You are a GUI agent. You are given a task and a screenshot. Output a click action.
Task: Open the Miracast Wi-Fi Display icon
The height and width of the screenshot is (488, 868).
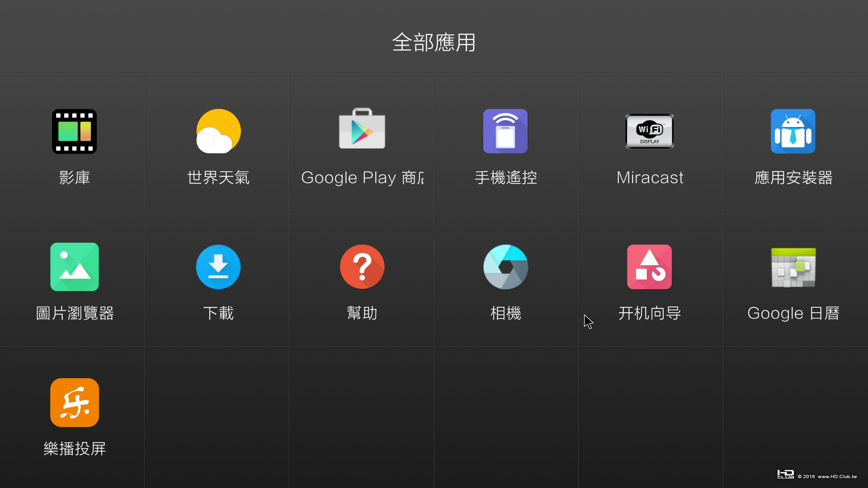click(650, 131)
